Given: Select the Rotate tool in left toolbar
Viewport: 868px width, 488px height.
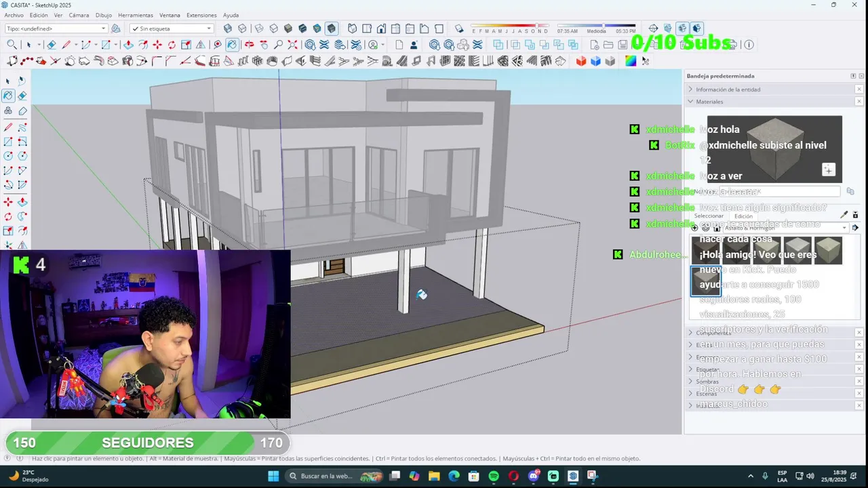Looking at the screenshot, I should 7,216.
